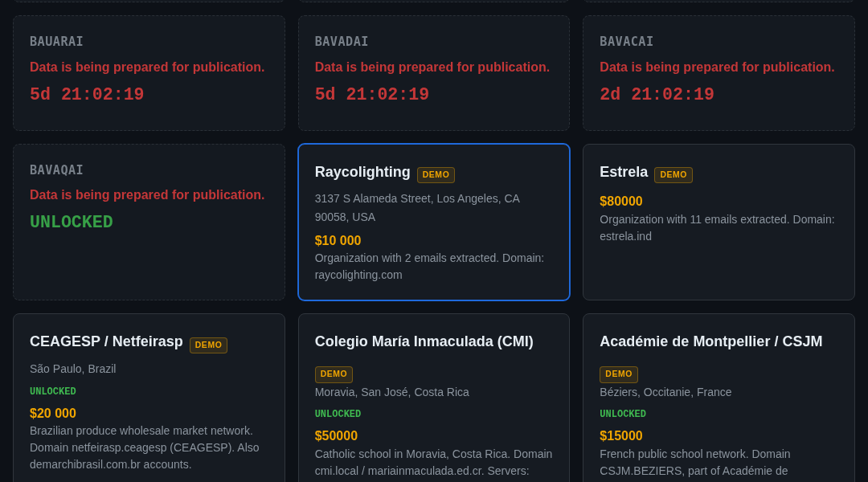This screenshot has width=868, height=482.
Task: Open the Estrela card title
Action: click(624, 172)
